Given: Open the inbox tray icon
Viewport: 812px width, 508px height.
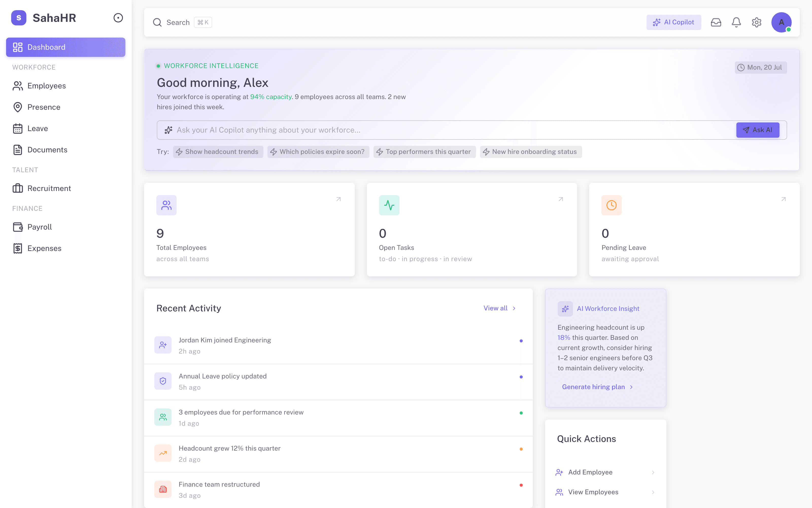Looking at the screenshot, I should (x=716, y=23).
